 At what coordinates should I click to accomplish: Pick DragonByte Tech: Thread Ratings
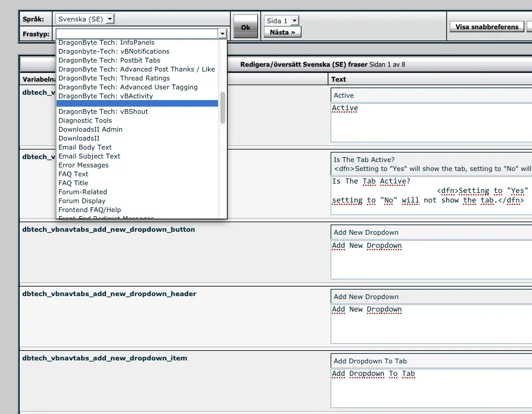[137, 78]
